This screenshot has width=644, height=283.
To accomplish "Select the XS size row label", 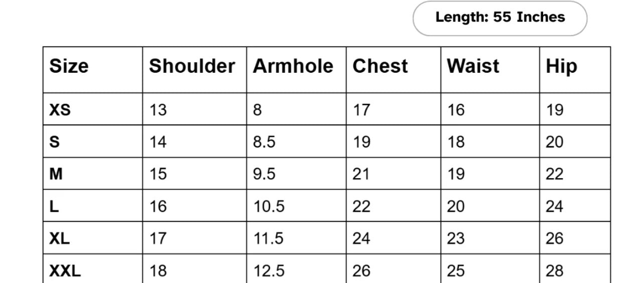I will (60, 110).
